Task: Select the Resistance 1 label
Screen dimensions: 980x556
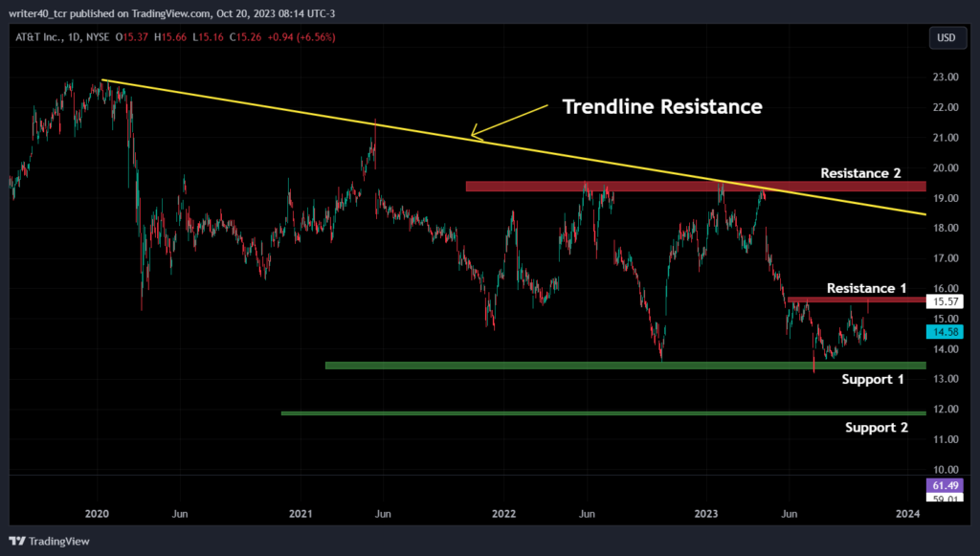Action: coord(866,288)
